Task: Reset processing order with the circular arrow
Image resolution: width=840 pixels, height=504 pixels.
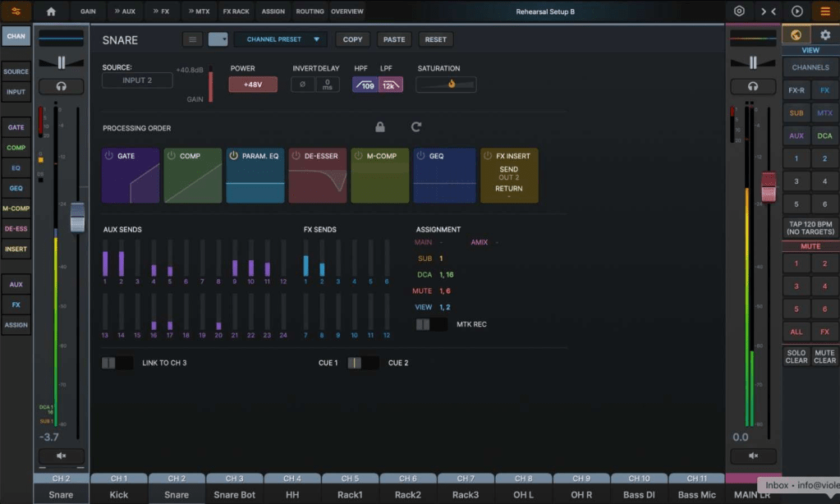Action: tap(415, 126)
